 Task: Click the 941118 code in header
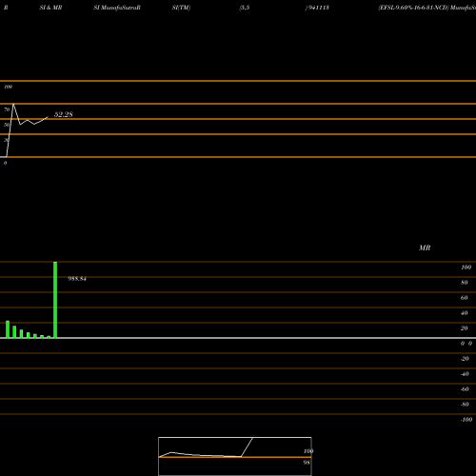319,8
